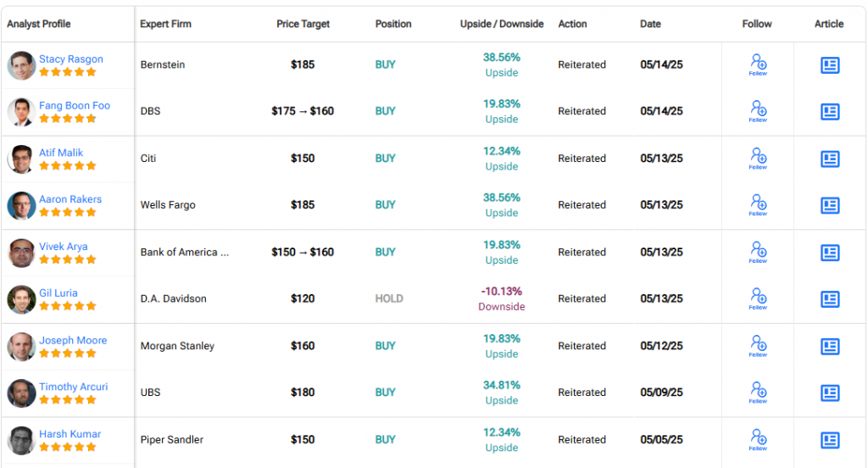
Task: Click BUY position in Bernstein row
Action: pos(386,64)
